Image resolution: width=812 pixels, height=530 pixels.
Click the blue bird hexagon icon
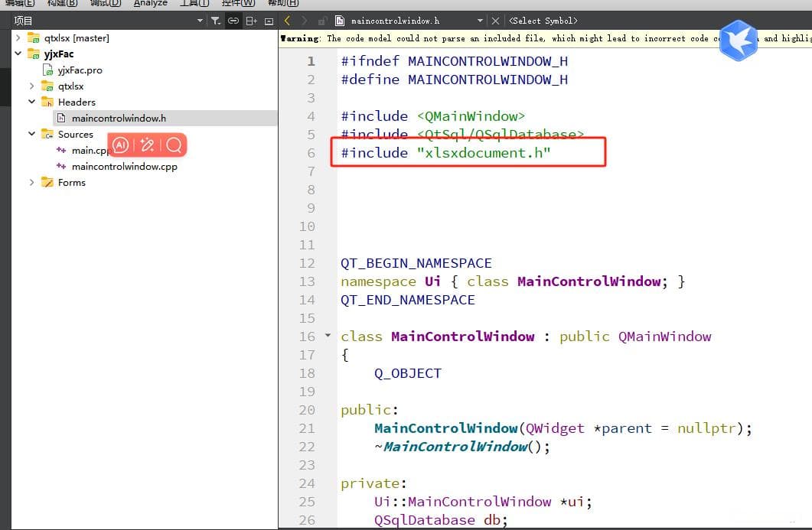(739, 41)
